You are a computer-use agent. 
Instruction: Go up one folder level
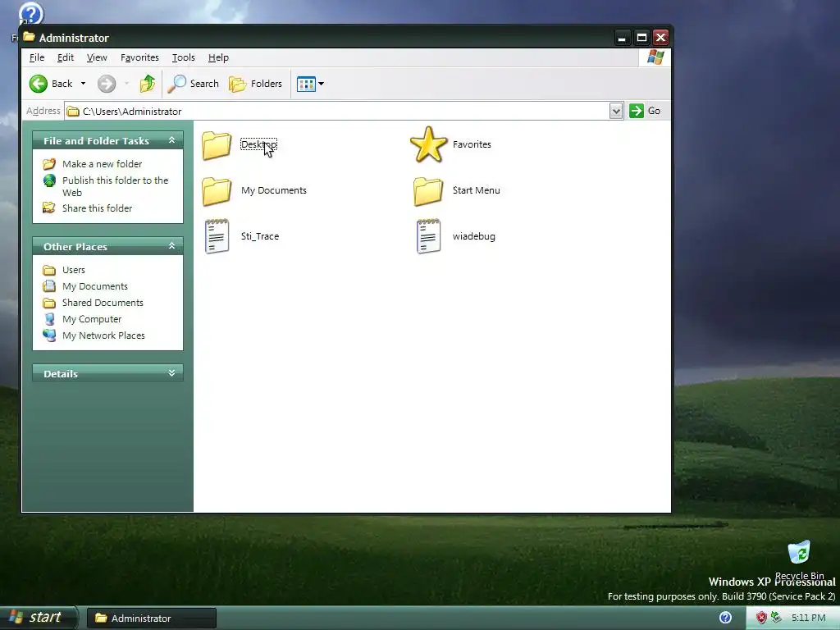[148, 84]
